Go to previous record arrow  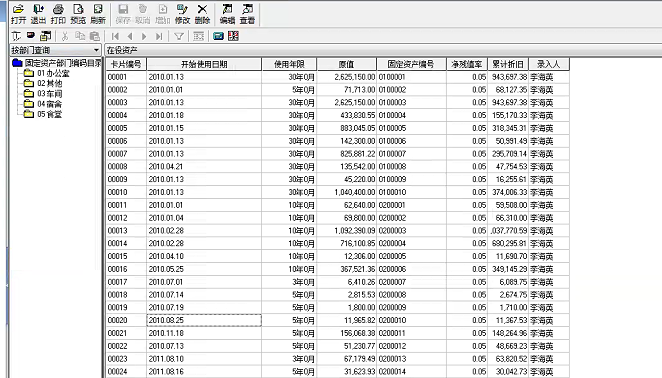(x=130, y=36)
